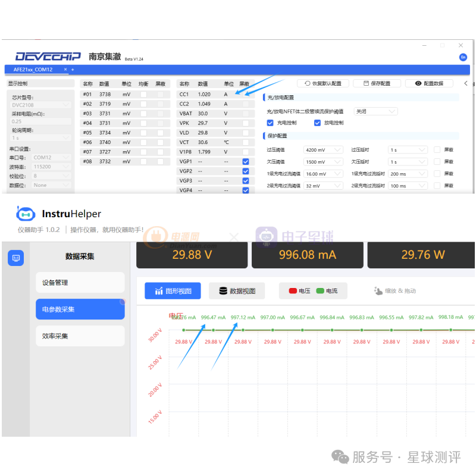Open the 过压阈值 4200 mV dropdown

coord(323,150)
